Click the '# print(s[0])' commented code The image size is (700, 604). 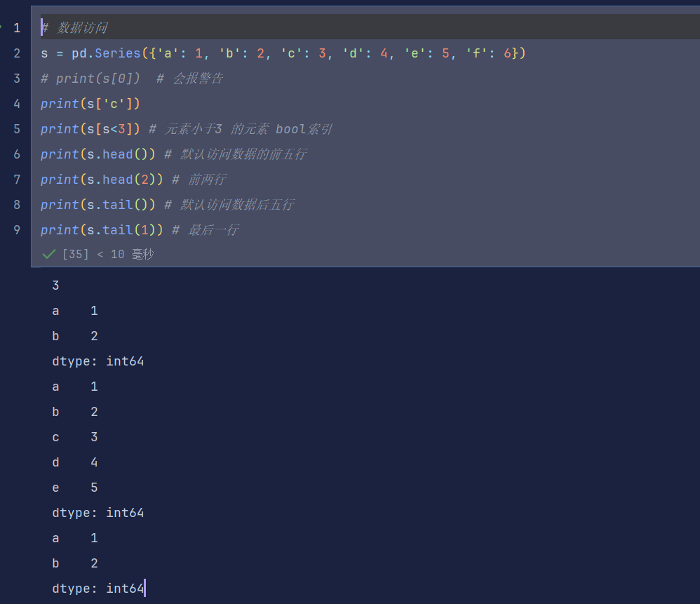point(90,79)
